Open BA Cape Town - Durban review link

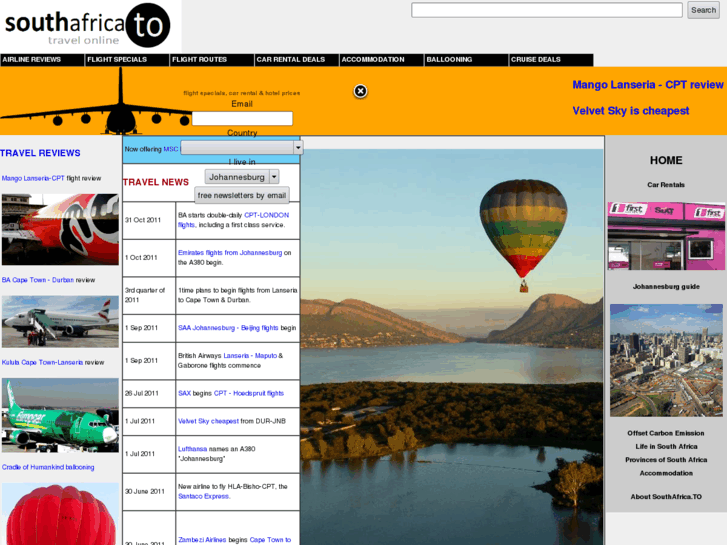pyautogui.click(x=38, y=280)
